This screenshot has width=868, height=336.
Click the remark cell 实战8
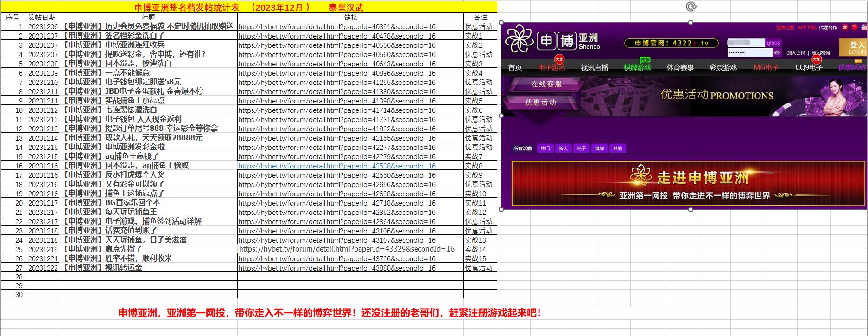coord(481,166)
